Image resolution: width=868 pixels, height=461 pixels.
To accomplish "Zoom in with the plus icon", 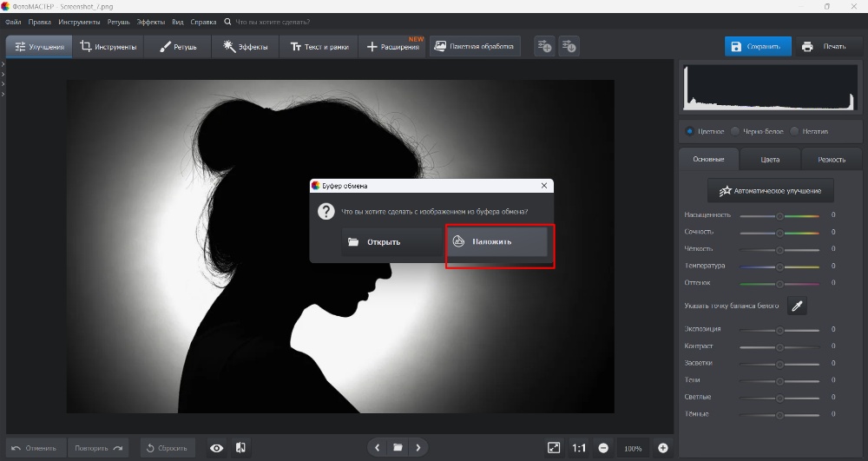I will coord(663,448).
